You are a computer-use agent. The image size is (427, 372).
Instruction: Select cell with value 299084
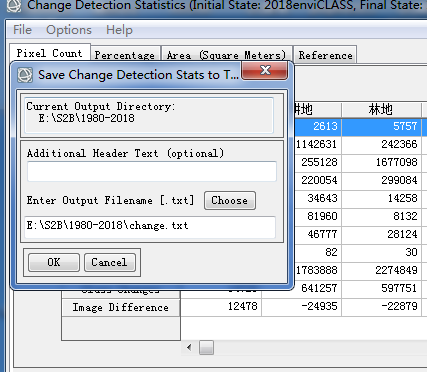381,180
